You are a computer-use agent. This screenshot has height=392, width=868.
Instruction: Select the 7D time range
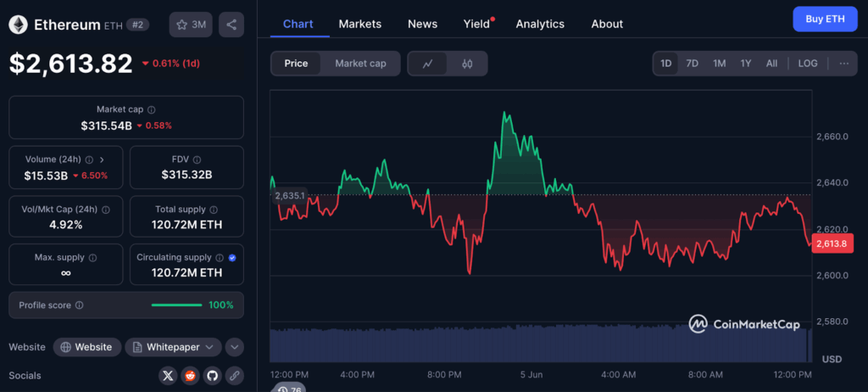click(692, 64)
